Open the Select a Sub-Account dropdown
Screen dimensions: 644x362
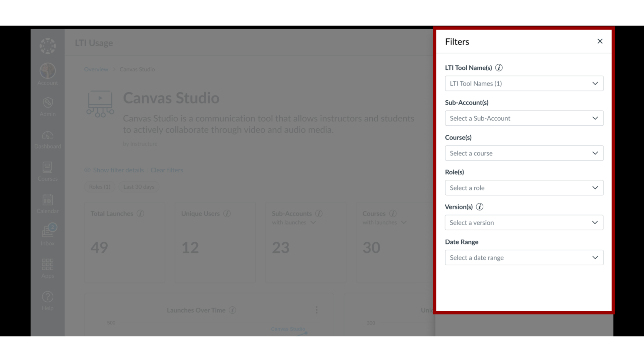coord(524,118)
